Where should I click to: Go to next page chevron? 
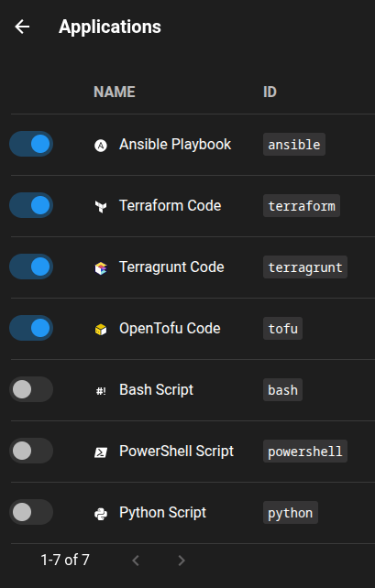click(182, 561)
